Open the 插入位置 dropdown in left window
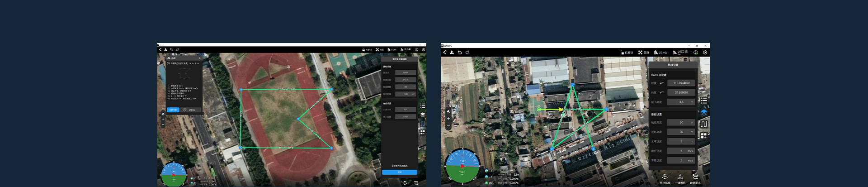The height and width of the screenshot is (187, 868). click(x=406, y=117)
